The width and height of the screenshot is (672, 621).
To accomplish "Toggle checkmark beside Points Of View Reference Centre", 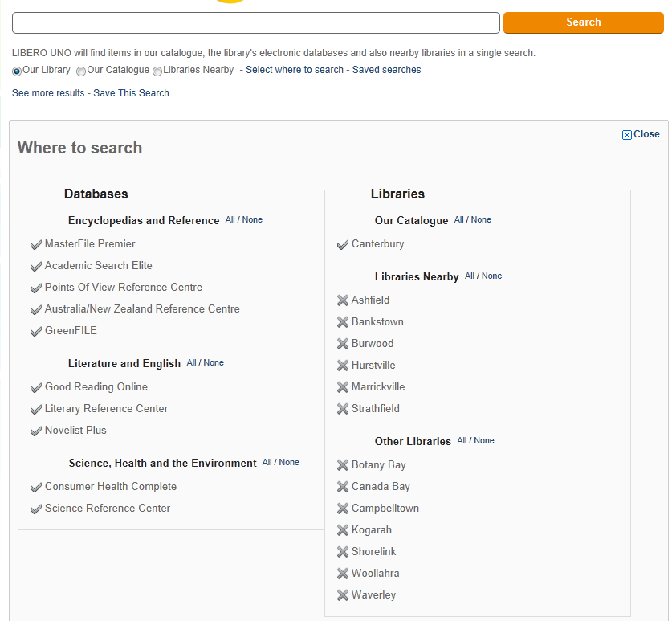I will [x=36, y=288].
